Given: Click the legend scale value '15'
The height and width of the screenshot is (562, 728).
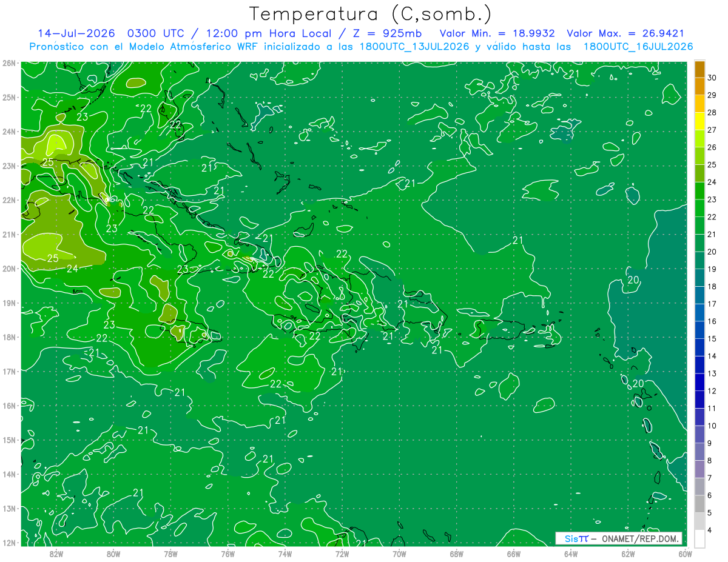Looking at the screenshot, I should coord(712,339).
